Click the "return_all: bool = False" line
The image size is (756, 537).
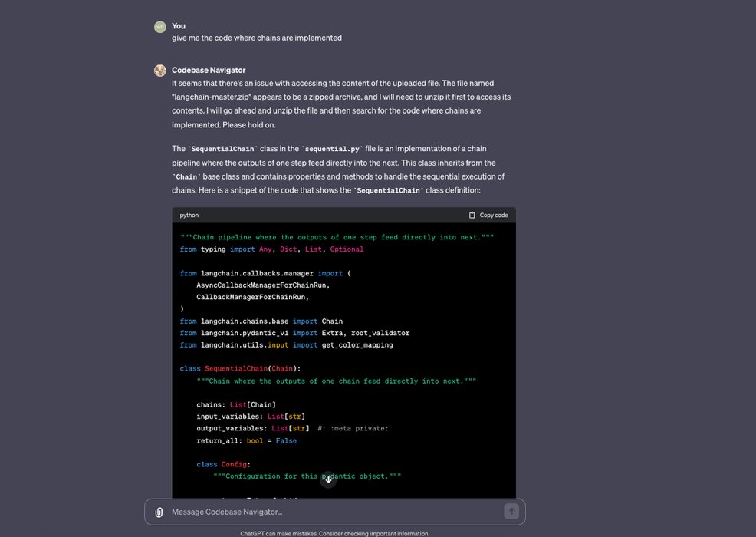[x=246, y=441]
